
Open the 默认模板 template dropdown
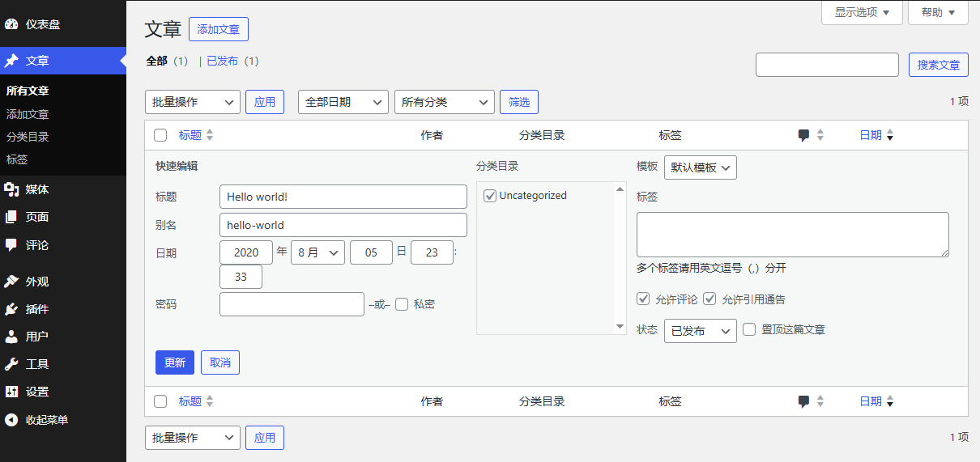[x=701, y=167]
